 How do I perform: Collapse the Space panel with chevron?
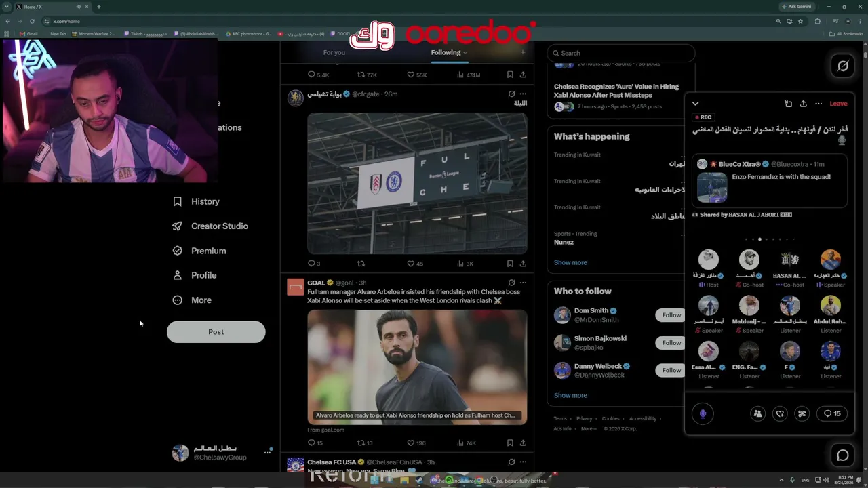point(695,104)
